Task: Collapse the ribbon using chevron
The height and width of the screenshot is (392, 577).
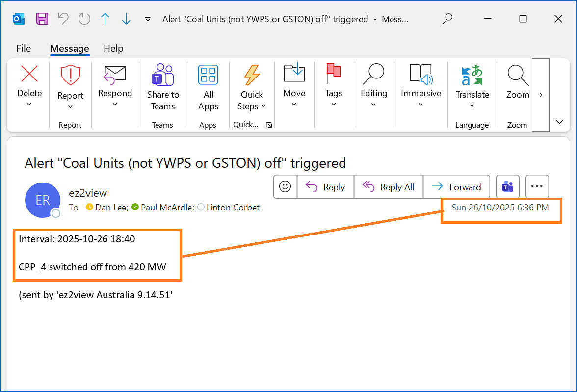Action: [559, 122]
